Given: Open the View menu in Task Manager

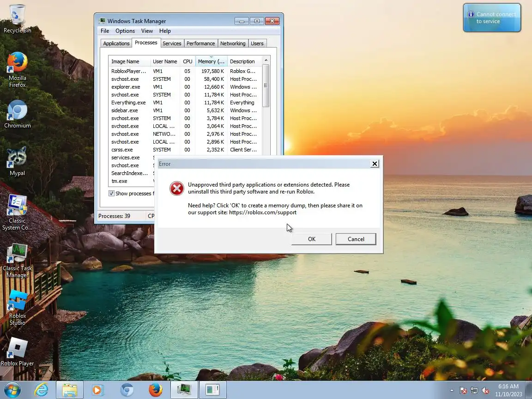Looking at the screenshot, I should pos(147,31).
